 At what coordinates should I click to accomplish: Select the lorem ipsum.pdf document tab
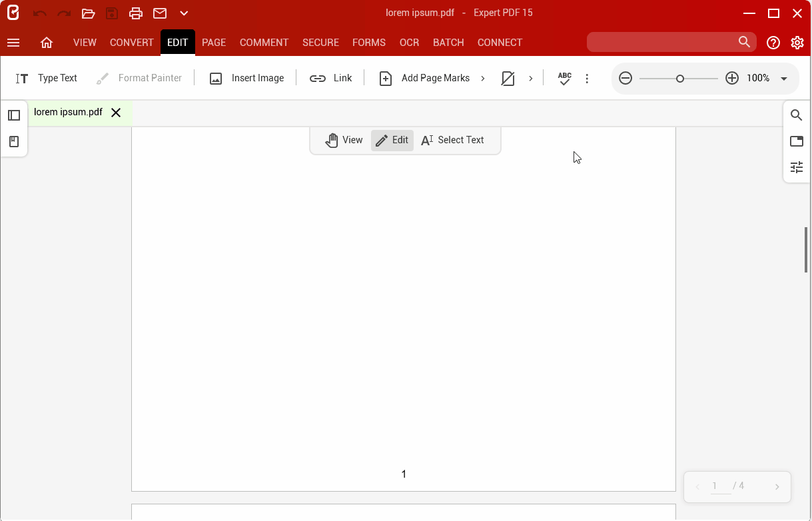(x=68, y=112)
